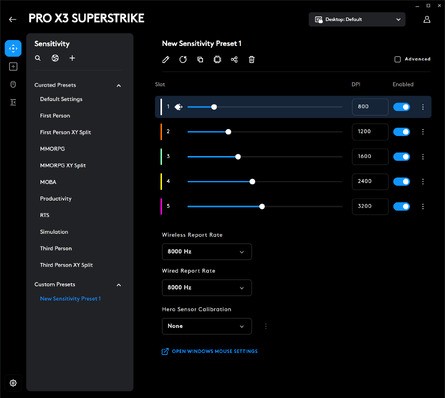Open the settings gear in the sidebar
Image resolution: width=445 pixels, height=398 pixels.
coord(13,383)
